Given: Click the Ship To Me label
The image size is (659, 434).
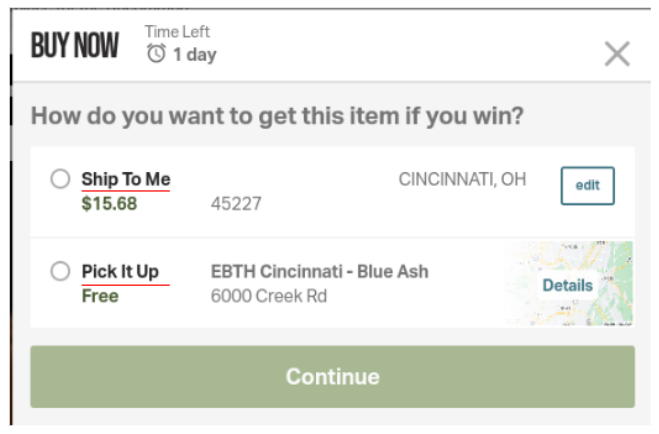Looking at the screenshot, I should coord(126,179).
